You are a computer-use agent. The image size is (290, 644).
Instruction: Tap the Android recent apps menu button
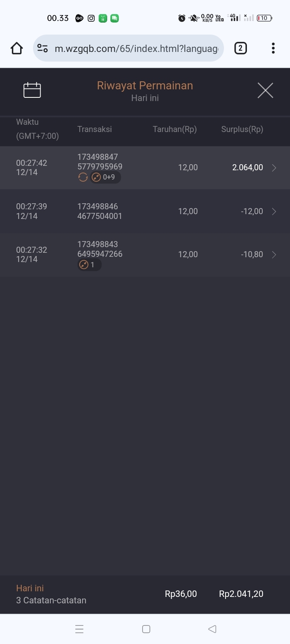(79, 629)
